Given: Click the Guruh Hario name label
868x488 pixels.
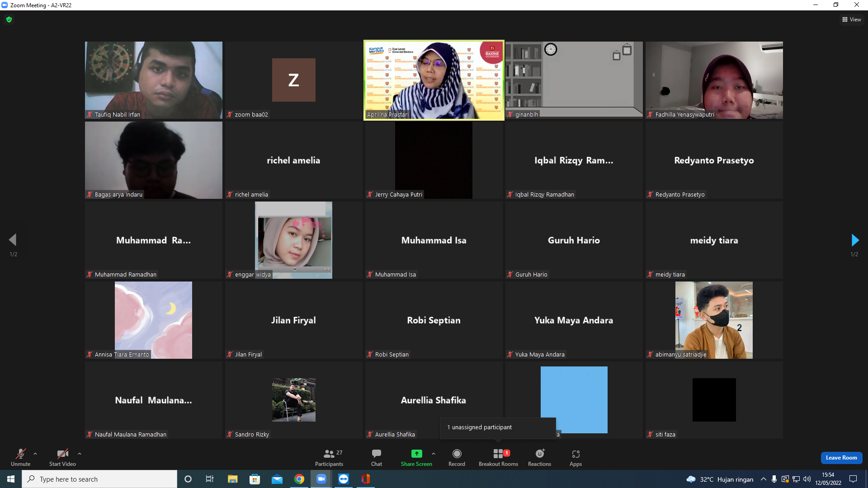Looking at the screenshot, I should (x=531, y=275).
